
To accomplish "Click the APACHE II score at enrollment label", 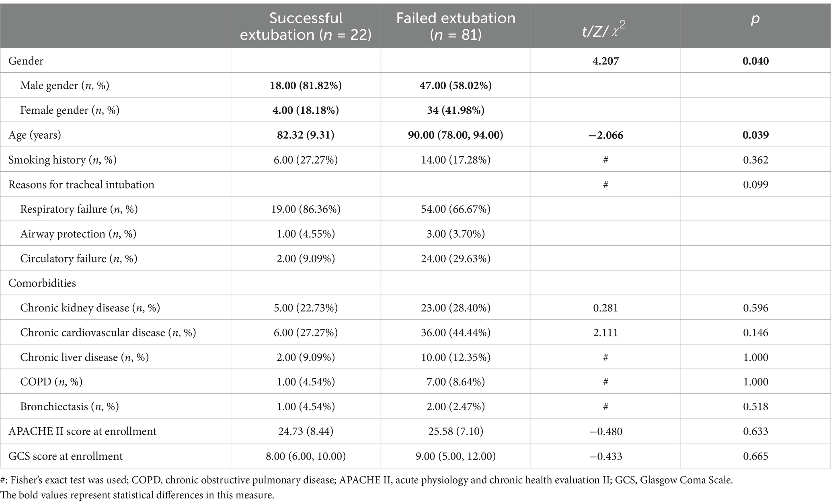I will [82, 432].
